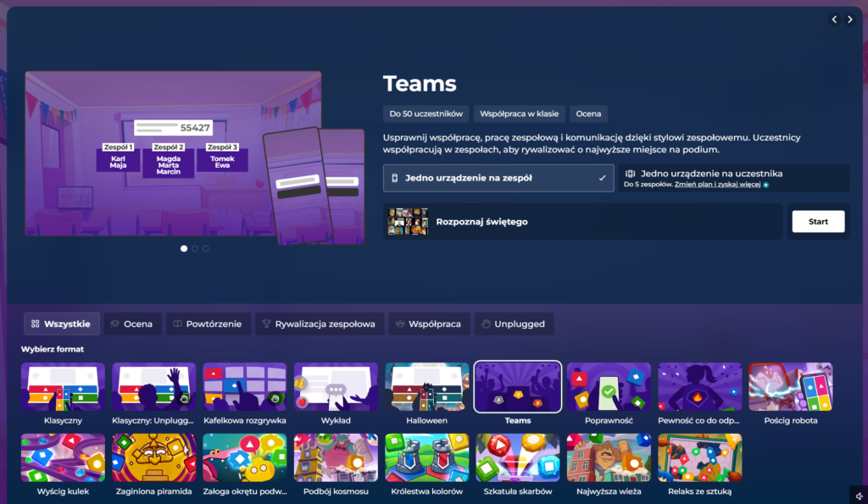Show the third preview slide dot
Image resolution: width=868 pixels, height=504 pixels.
[x=206, y=248]
